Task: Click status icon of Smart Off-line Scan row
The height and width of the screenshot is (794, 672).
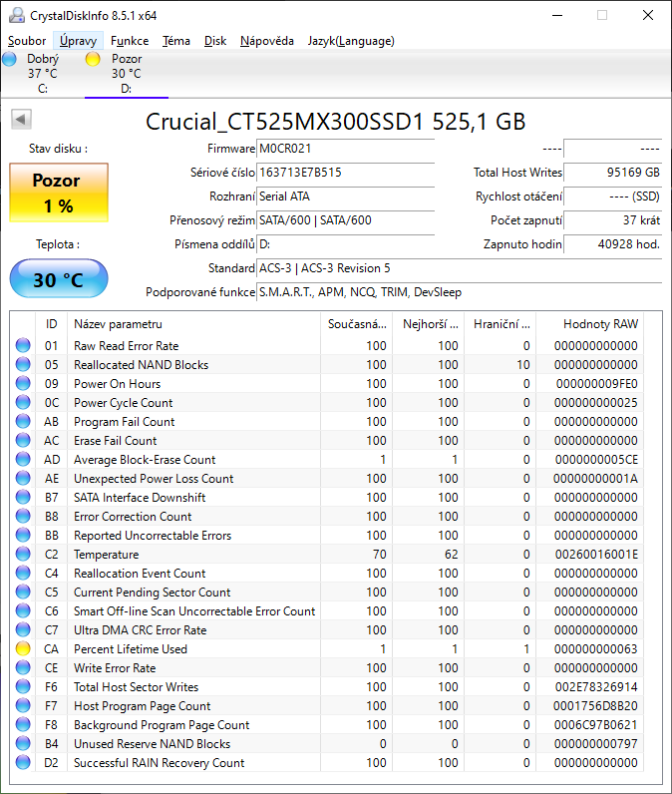Action: [23, 610]
